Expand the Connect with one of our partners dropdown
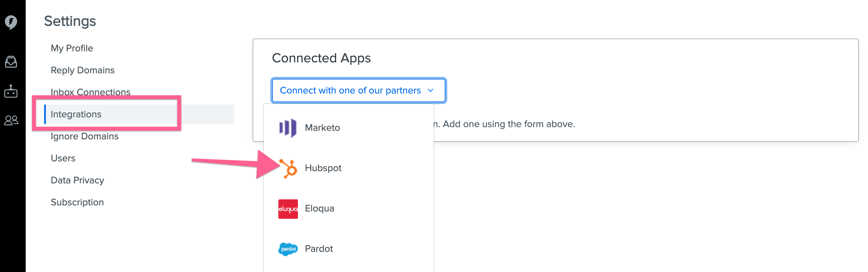 [x=358, y=90]
